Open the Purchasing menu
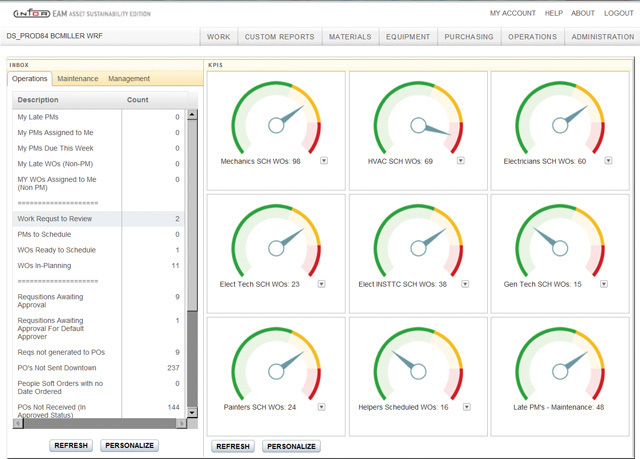The height and width of the screenshot is (459, 640). (469, 37)
